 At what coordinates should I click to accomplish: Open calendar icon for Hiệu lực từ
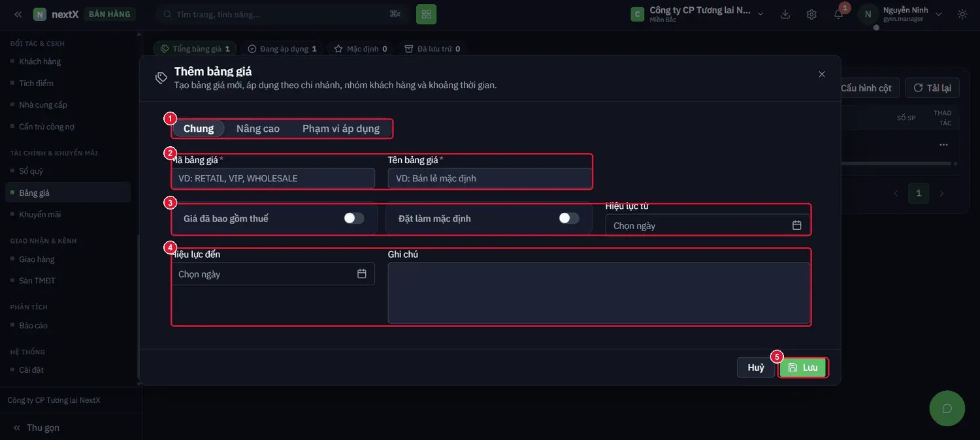[797, 225]
